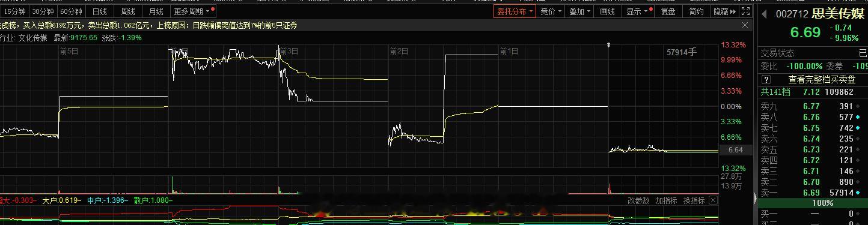Screen dimensions: 868x225
Task: Click the 买一 bid row
Action: (x=812, y=214)
